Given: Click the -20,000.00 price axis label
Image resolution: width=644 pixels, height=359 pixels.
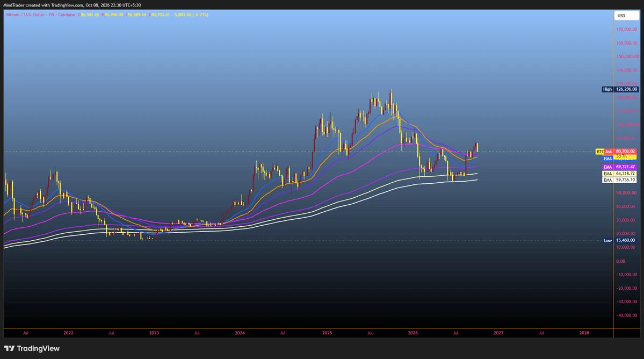Looking at the screenshot, I should coord(626,289).
